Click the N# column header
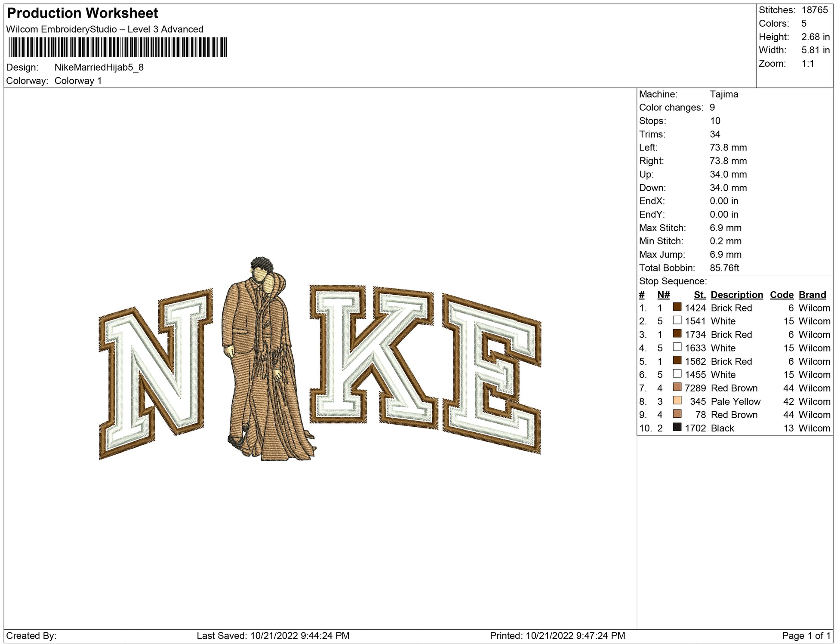 coord(663,295)
